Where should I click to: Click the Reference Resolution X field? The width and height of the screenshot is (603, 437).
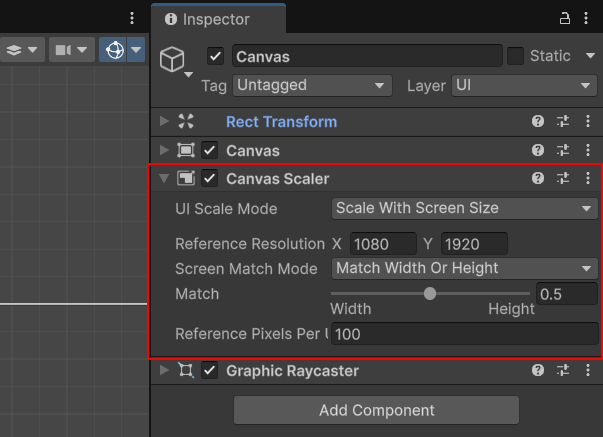pyautogui.click(x=383, y=244)
